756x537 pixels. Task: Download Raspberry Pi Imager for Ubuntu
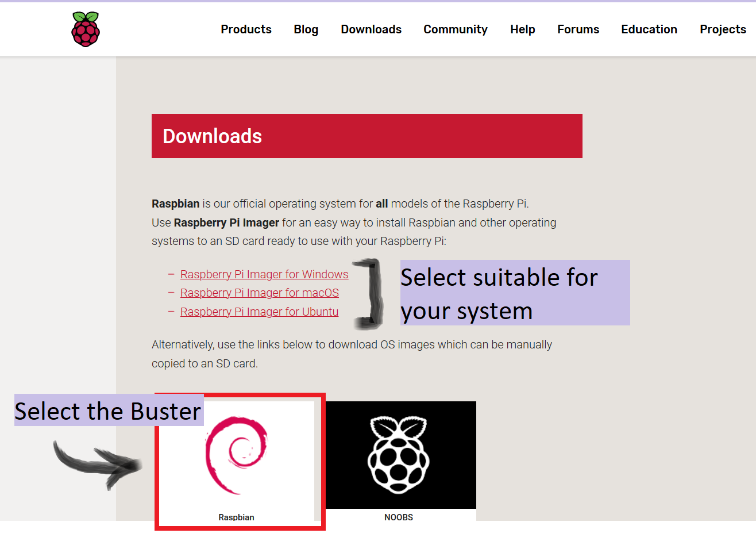pyautogui.click(x=260, y=311)
